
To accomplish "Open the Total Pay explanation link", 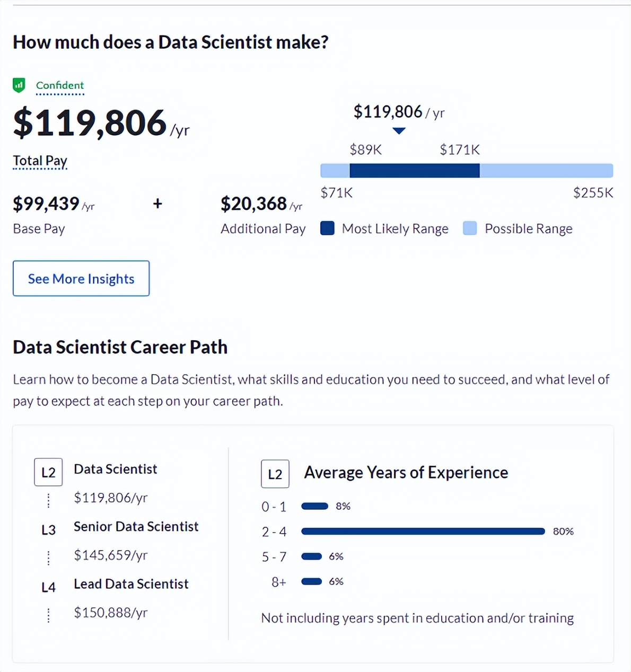I will pyautogui.click(x=40, y=161).
